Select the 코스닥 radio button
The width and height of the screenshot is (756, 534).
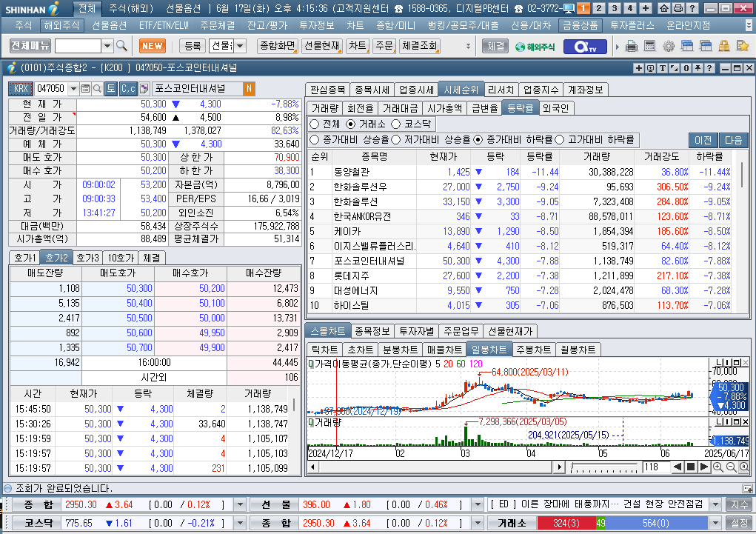pos(396,124)
